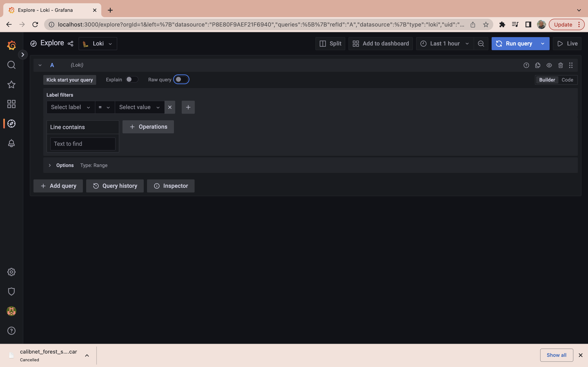Open the Last 1 hour time picker
The image size is (588, 367).
click(x=445, y=44)
